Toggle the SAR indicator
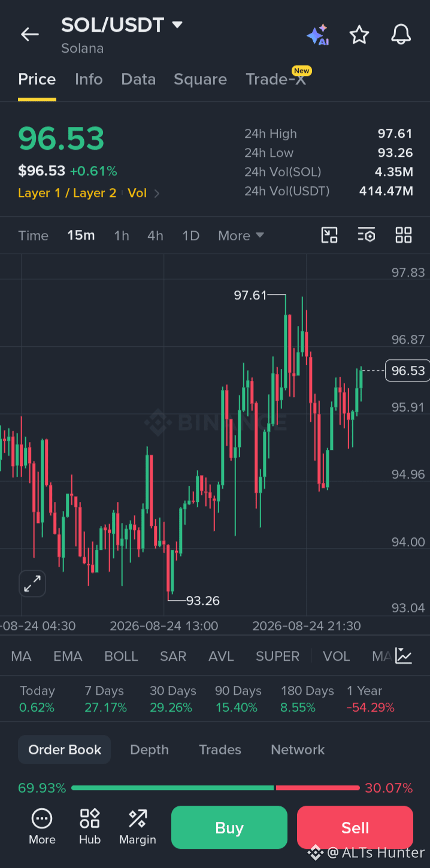The image size is (430, 868). (x=173, y=656)
